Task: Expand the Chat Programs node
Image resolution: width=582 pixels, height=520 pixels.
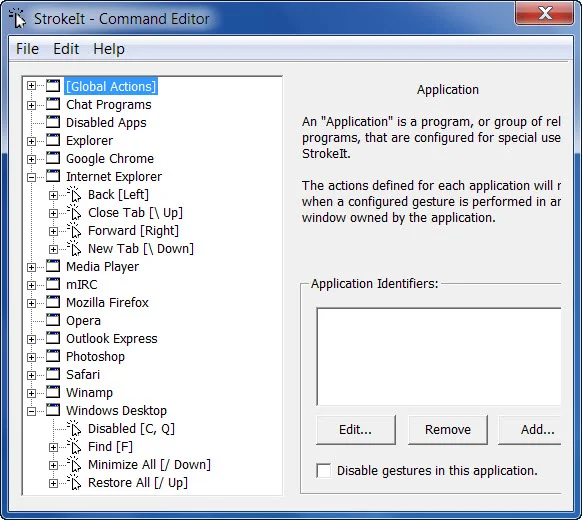Action: coord(32,105)
